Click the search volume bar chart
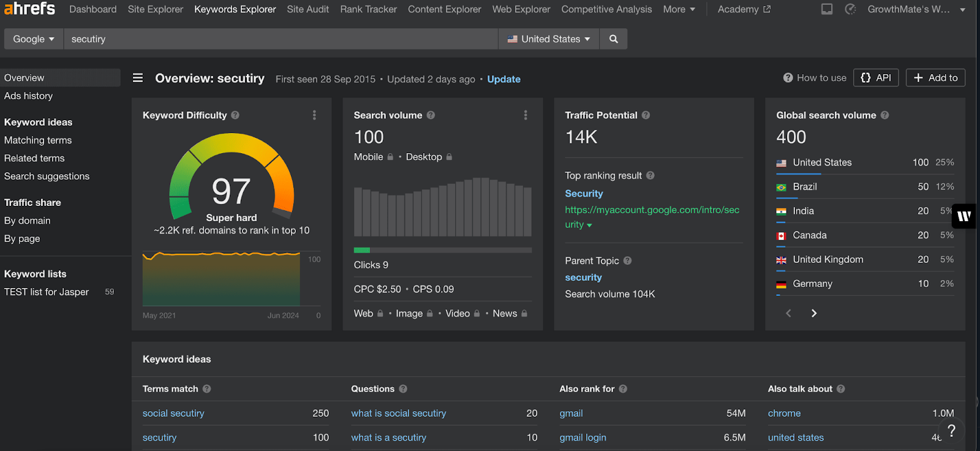The width and height of the screenshot is (980, 451). pyautogui.click(x=443, y=207)
